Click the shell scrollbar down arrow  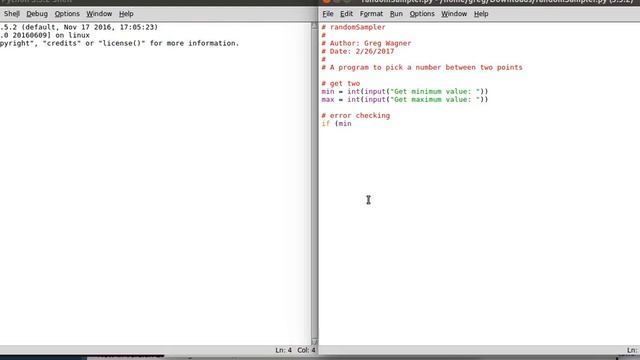pyautogui.click(x=314, y=342)
